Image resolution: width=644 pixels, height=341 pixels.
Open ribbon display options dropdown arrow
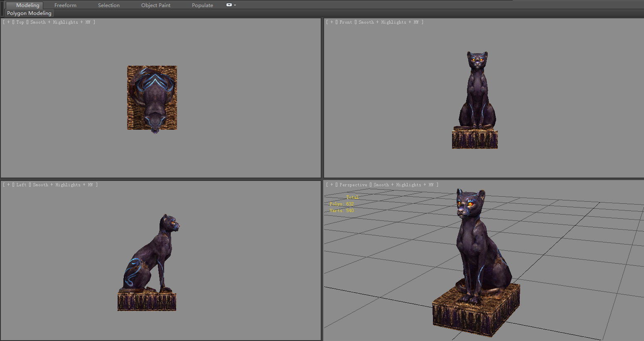click(235, 5)
